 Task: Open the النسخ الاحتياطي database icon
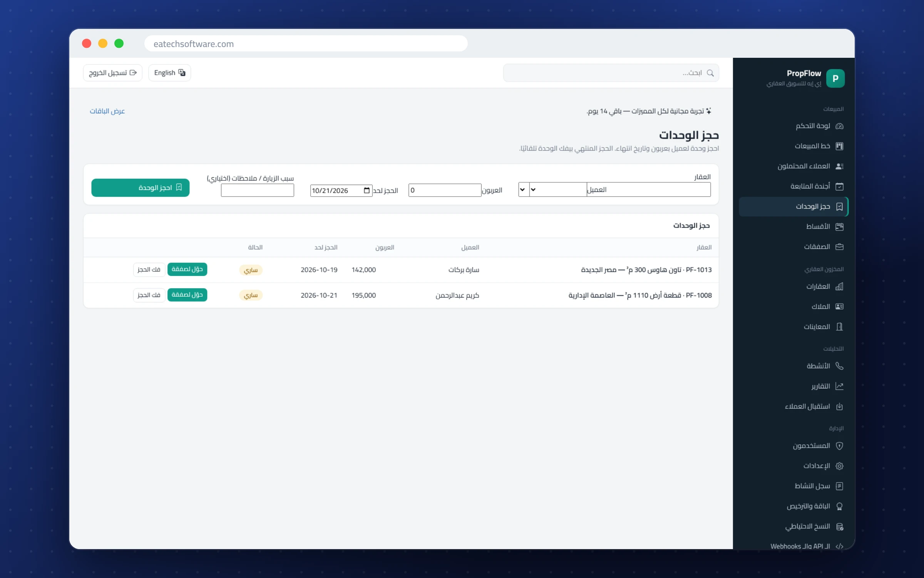(839, 526)
